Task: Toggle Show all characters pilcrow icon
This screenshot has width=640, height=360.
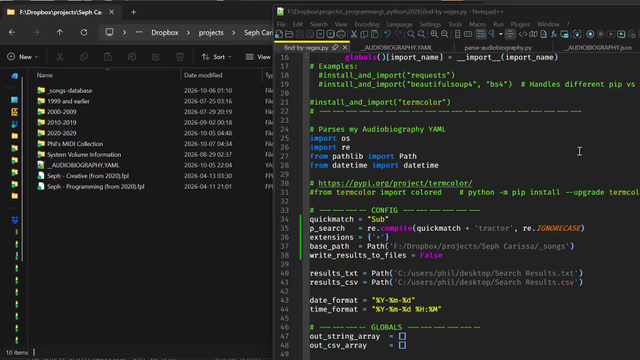Action: tap(492, 34)
